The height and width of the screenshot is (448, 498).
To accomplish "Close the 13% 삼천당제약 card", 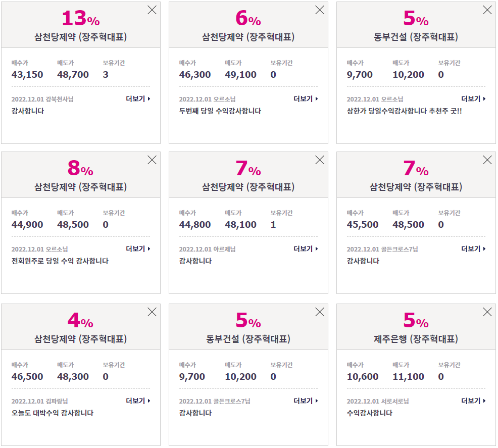I will click(x=152, y=10).
